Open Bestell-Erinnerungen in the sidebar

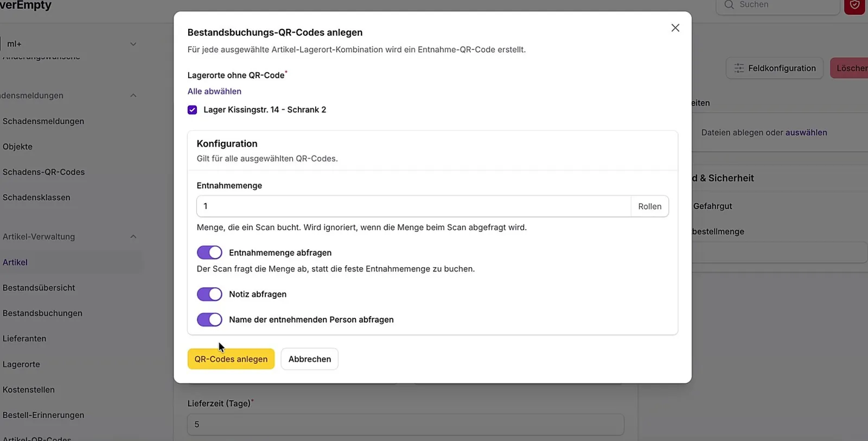coord(43,415)
